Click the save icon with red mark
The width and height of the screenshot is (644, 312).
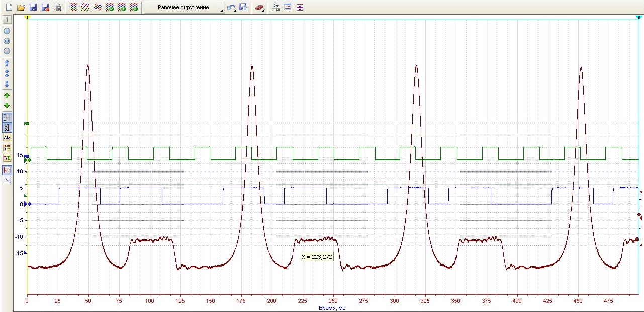[45, 7]
